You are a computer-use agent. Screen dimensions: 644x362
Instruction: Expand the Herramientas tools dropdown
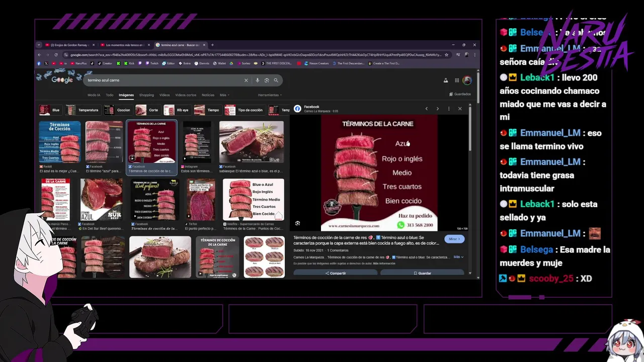coord(270,95)
